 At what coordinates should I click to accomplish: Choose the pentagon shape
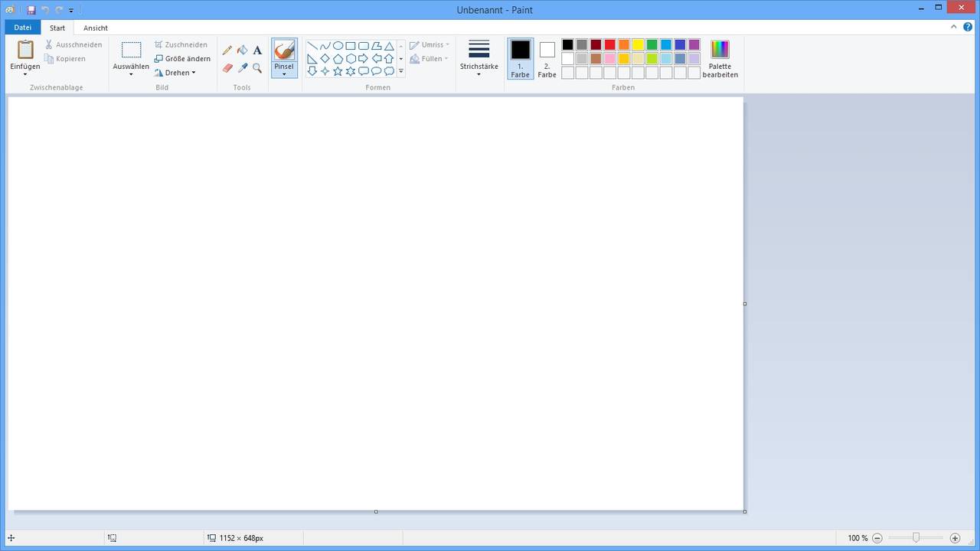click(338, 59)
